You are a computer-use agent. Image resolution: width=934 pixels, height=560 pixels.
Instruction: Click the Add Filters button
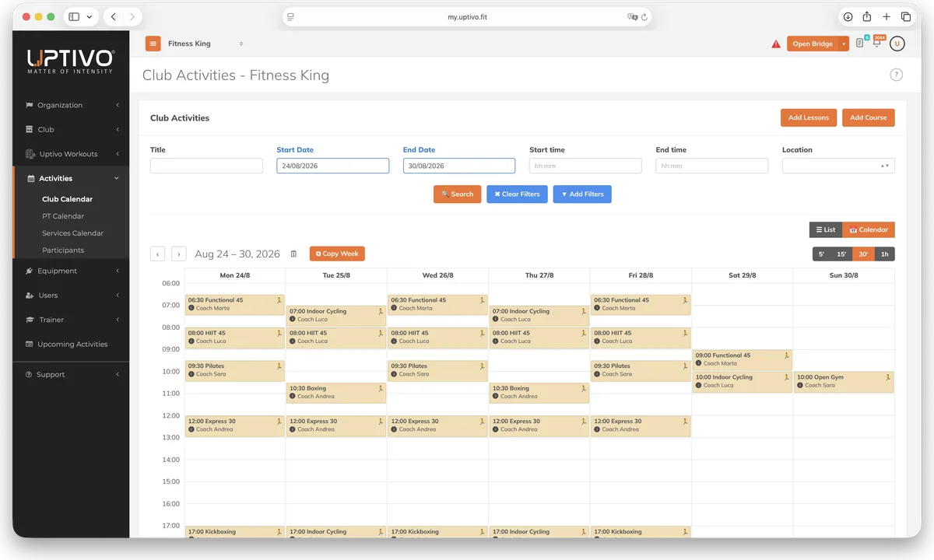coord(582,194)
